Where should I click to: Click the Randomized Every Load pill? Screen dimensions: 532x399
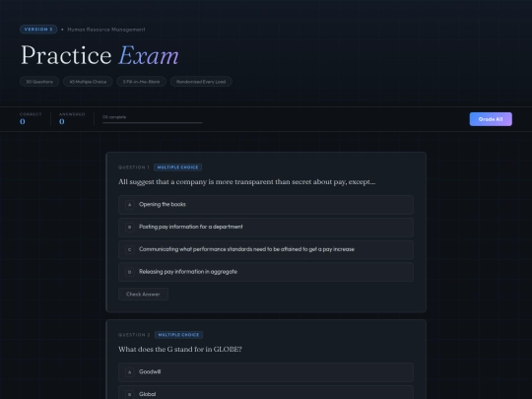click(201, 82)
